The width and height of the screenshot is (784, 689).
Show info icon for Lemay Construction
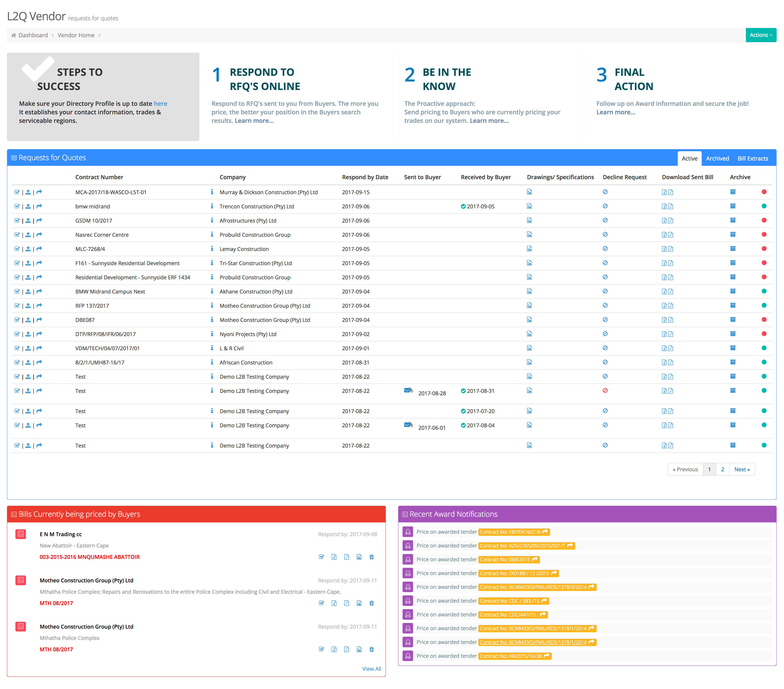click(212, 248)
